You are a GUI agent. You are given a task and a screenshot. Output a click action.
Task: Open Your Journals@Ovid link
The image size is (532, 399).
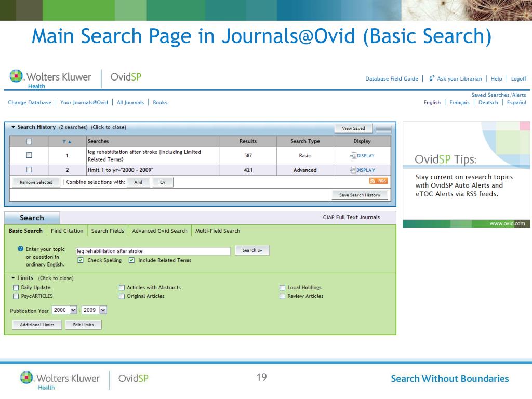pos(84,102)
